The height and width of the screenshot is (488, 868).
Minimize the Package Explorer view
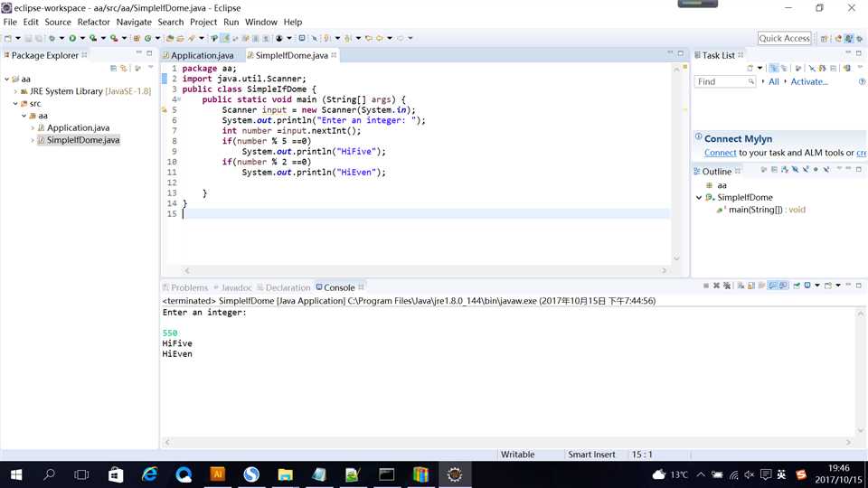point(139,53)
